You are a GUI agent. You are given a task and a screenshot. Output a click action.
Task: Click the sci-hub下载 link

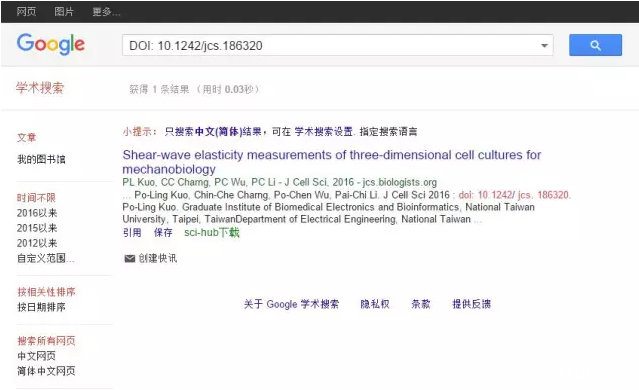point(212,233)
